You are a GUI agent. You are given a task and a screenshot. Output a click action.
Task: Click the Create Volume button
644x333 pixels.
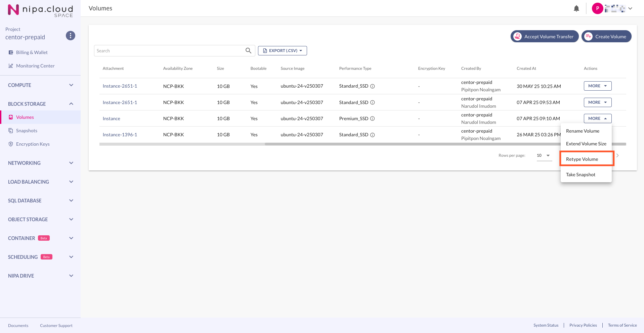(x=606, y=37)
